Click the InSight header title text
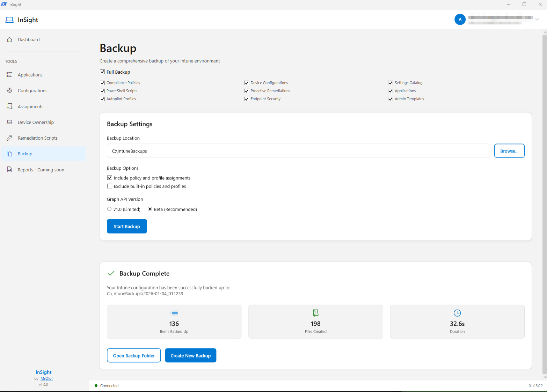This screenshot has height=392, width=547. (x=28, y=20)
